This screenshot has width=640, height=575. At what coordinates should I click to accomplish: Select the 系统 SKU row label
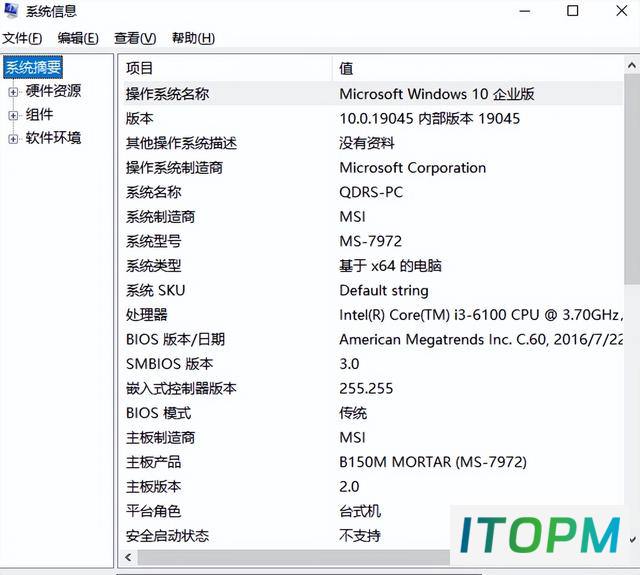click(x=156, y=290)
